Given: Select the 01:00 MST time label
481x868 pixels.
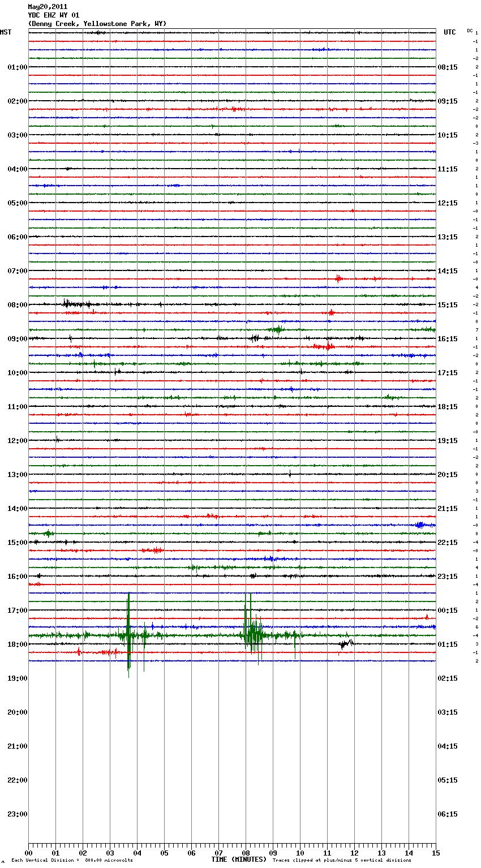Looking at the screenshot, I should [x=17, y=67].
